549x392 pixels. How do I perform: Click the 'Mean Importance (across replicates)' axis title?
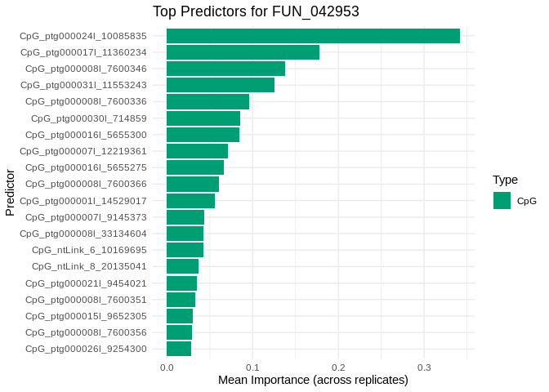[x=313, y=381]
